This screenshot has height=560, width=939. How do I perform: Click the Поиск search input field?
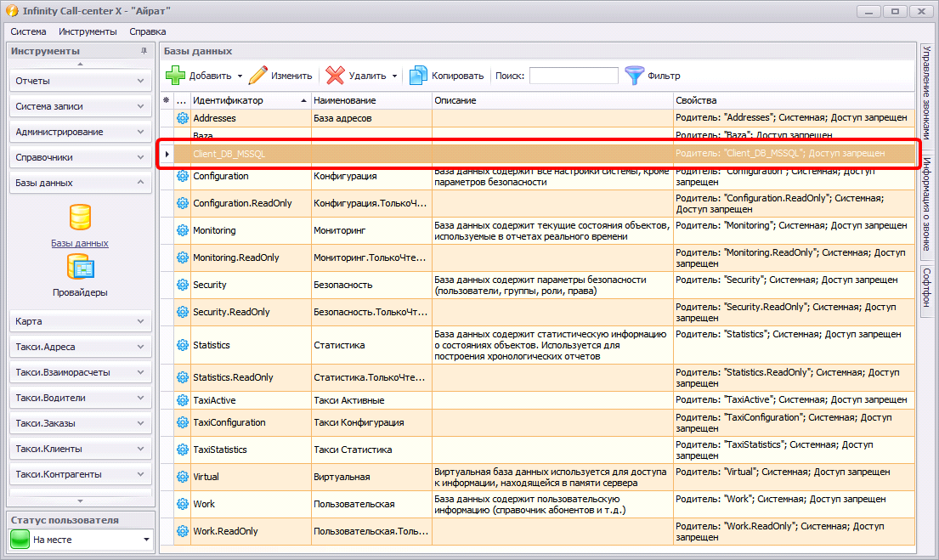coord(574,76)
